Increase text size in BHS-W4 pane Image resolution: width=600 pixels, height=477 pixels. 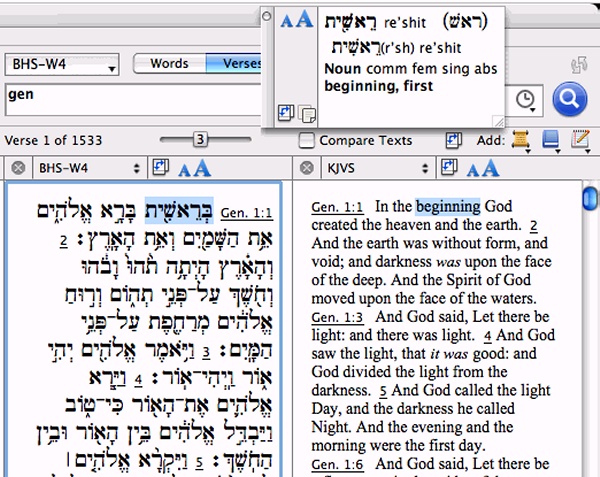click(202, 168)
